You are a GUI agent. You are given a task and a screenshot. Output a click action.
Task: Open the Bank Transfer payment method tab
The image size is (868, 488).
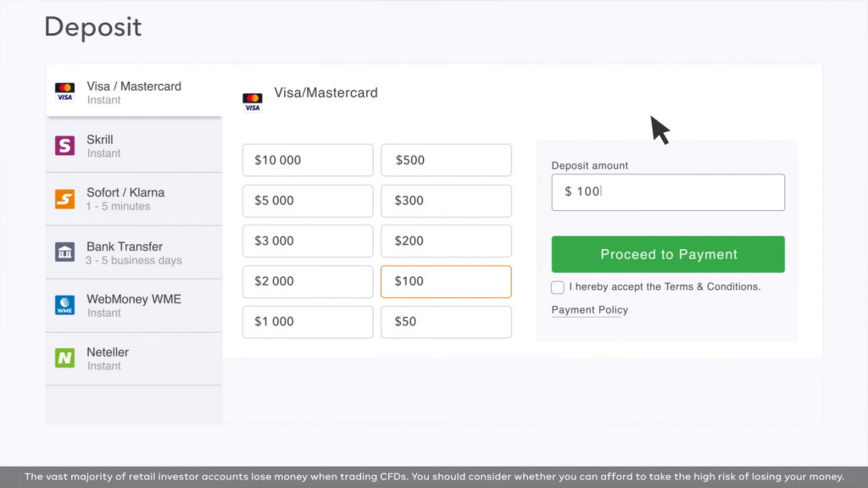click(x=134, y=252)
